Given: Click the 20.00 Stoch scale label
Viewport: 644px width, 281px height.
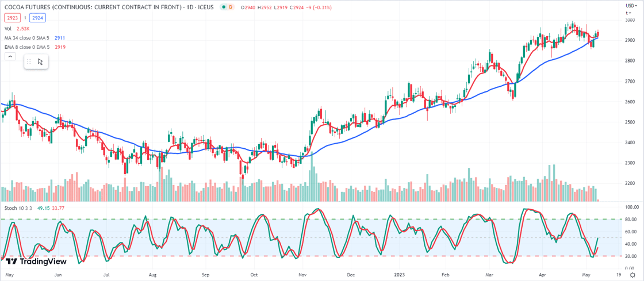Looking at the screenshot, I should [632, 256].
